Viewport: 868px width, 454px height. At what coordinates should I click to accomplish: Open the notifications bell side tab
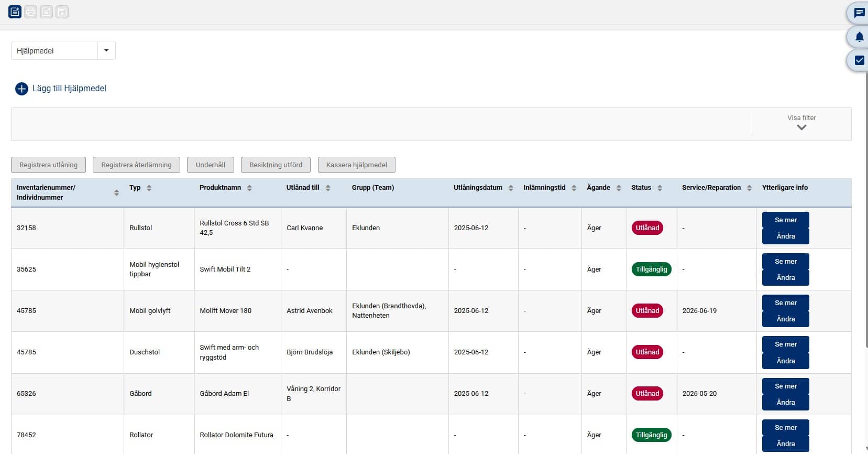[x=859, y=37]
